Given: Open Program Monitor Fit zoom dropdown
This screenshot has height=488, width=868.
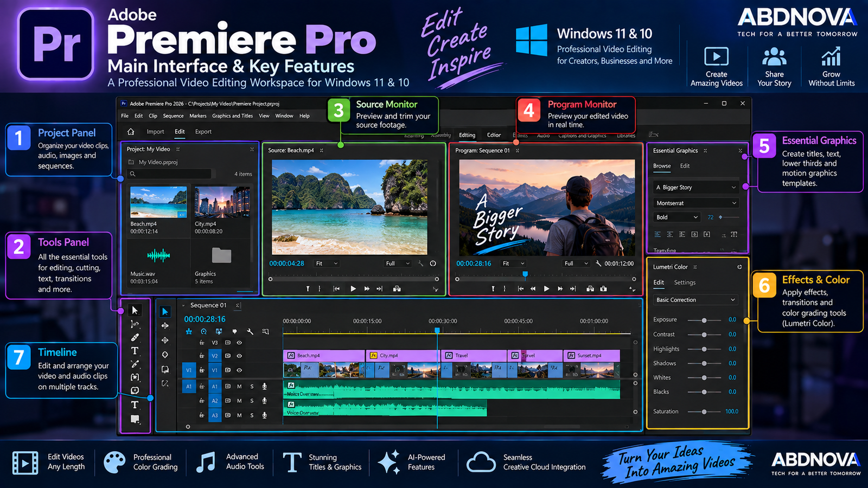Looking at the screenshot, I should point(514,264).
